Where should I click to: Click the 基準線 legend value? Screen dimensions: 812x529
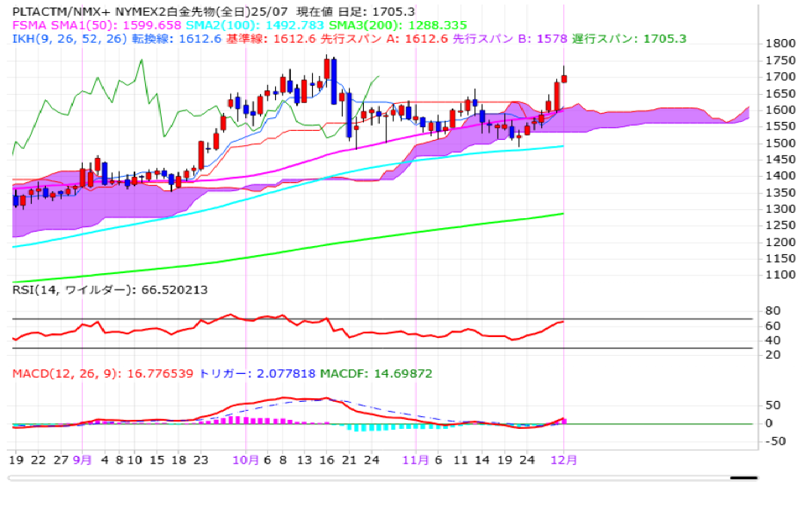coord(268,38)
